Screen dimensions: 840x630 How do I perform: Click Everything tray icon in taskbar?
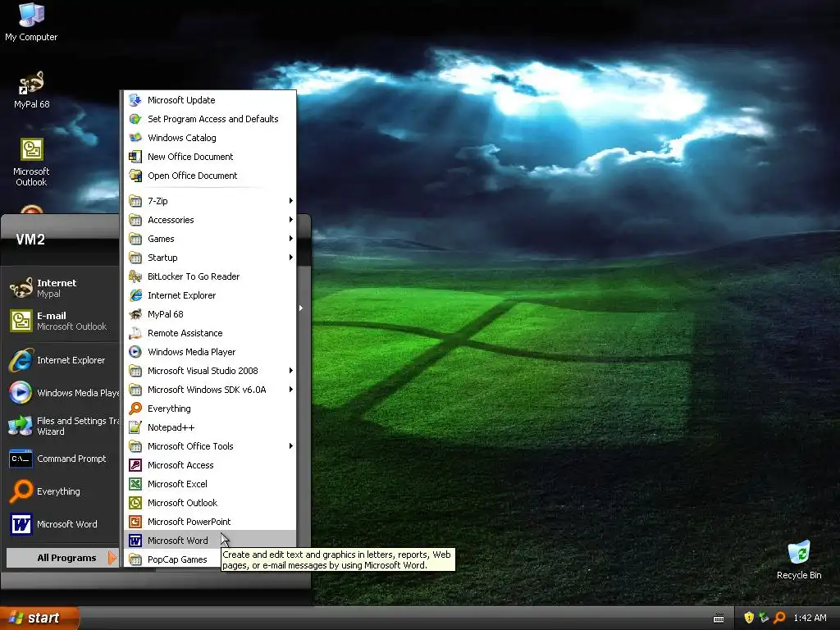779,618
